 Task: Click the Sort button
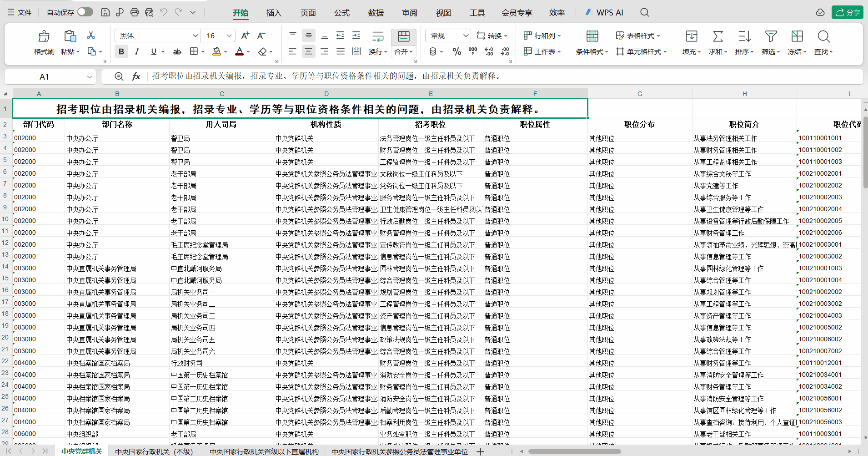coord(744,43)
